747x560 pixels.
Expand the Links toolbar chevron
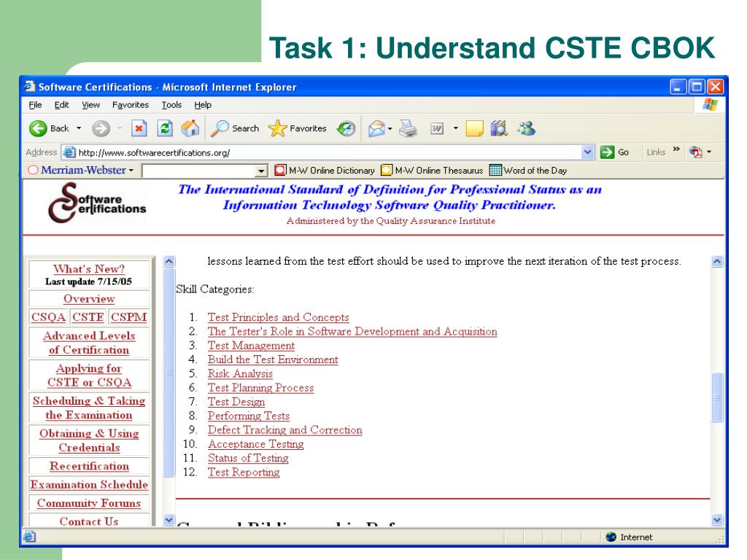tap(676, 149)
